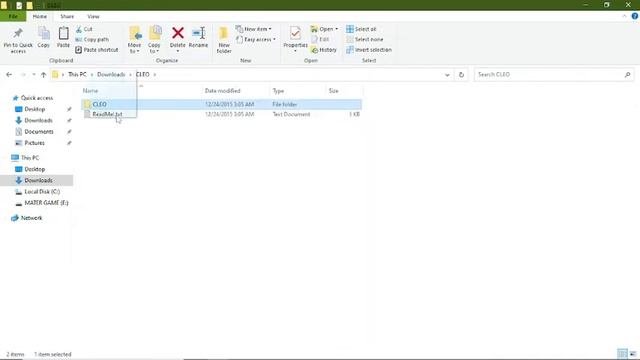Rename the selected CLEO folder

point(198,38)
